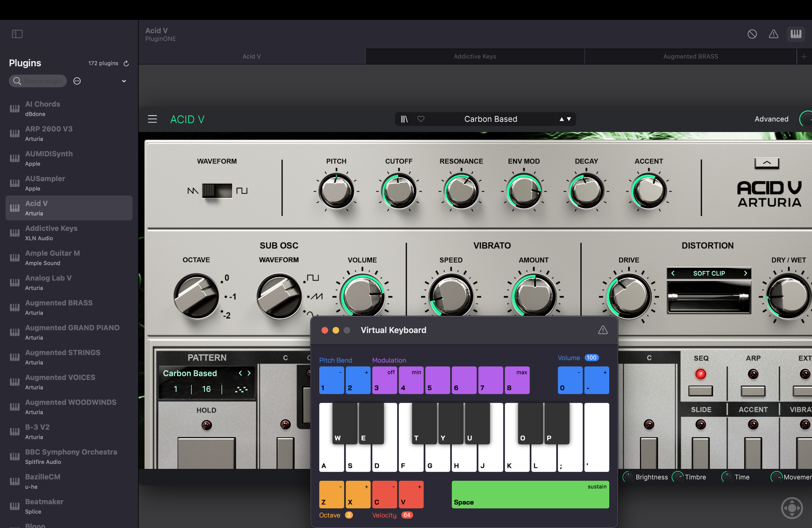Increase velocity with the V key
812x528 pixels.
[x=411, y=495]
